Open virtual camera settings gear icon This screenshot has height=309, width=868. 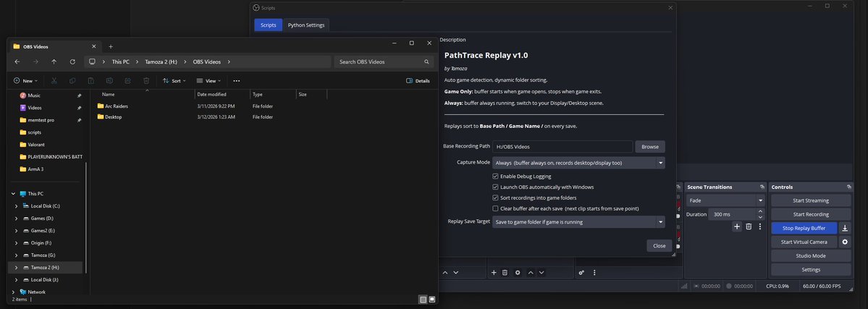pos(845,242)
